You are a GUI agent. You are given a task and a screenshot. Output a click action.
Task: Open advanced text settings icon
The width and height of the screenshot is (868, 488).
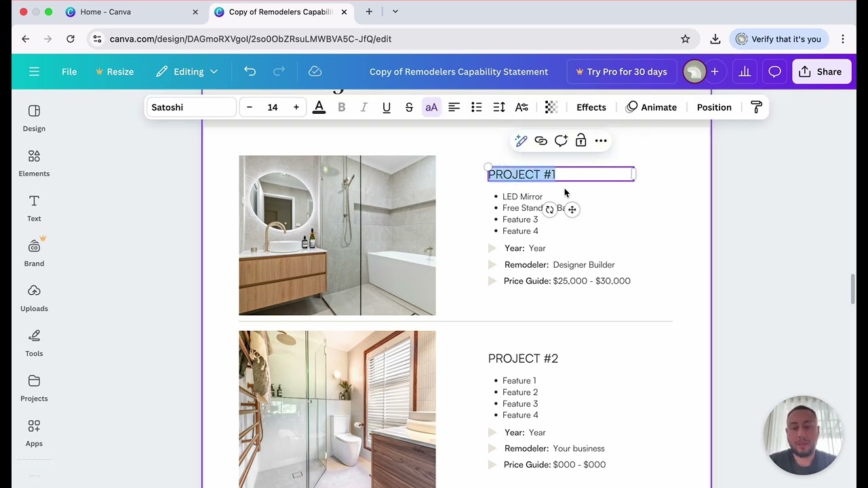click(521, 107)
